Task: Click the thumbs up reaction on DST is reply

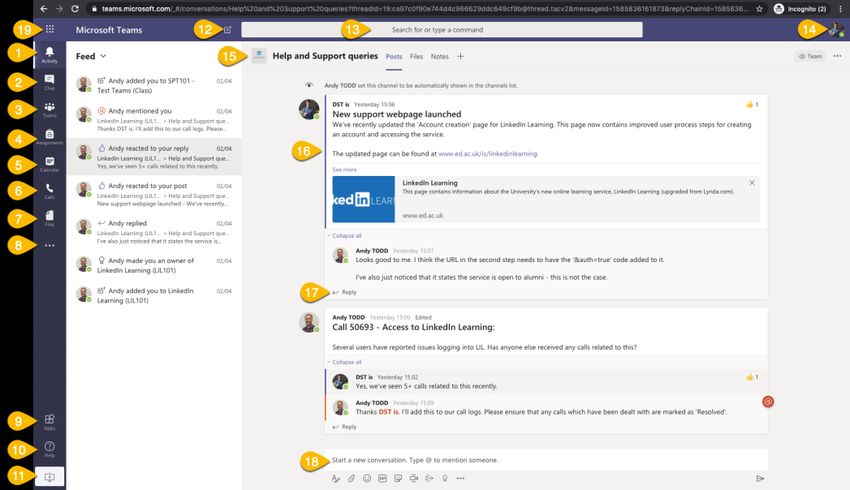Action: click(752, 377)
